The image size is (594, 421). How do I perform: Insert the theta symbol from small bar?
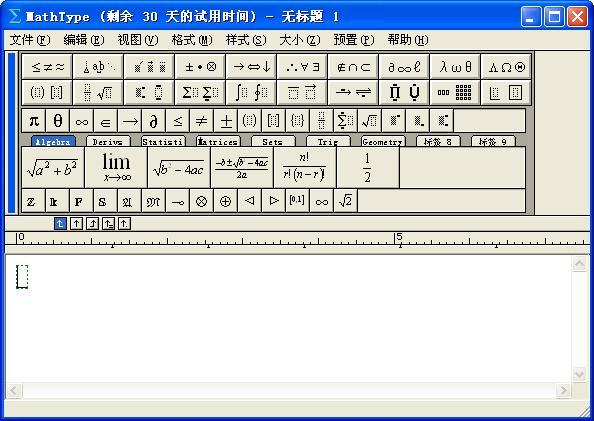[x=58, y=121]
